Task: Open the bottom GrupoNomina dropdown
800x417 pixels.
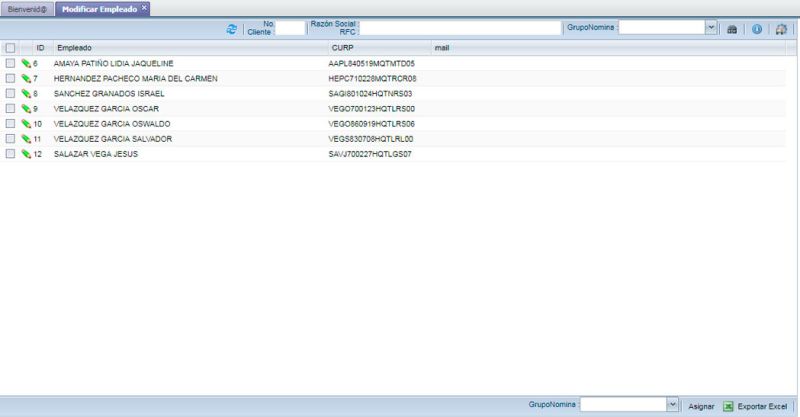Action: pyautogui.click(x=672, y=405)
